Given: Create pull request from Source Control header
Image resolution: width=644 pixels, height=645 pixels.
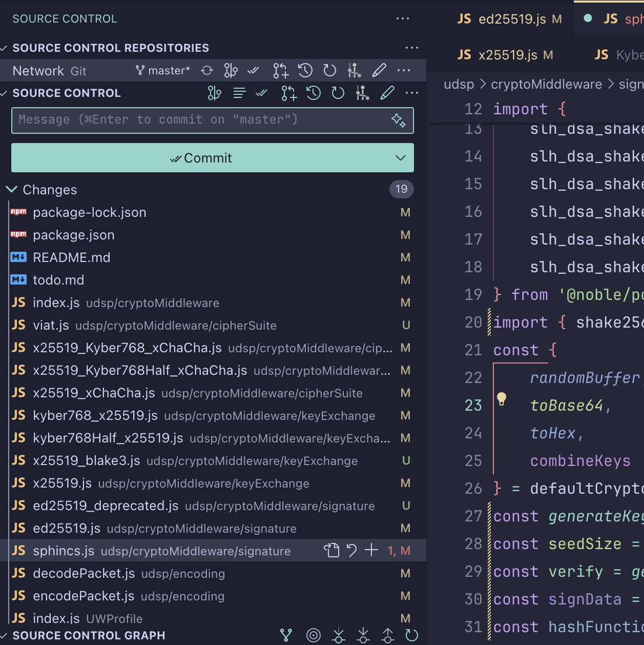Looking at the screenshot, I should [x=288, y=94].
